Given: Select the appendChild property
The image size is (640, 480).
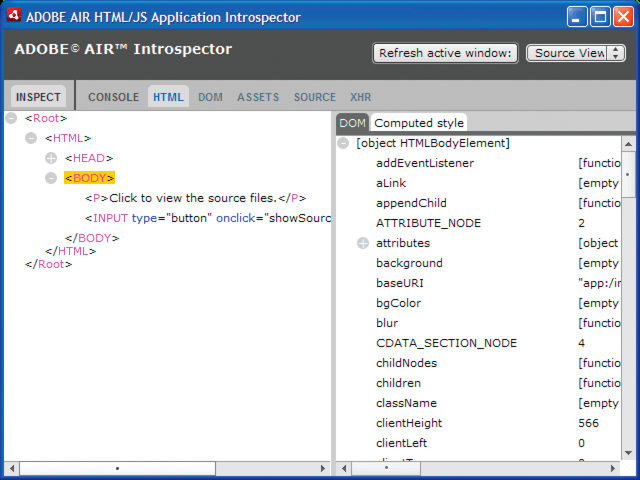Looking at the screenshot, I should tap(411, 203).
